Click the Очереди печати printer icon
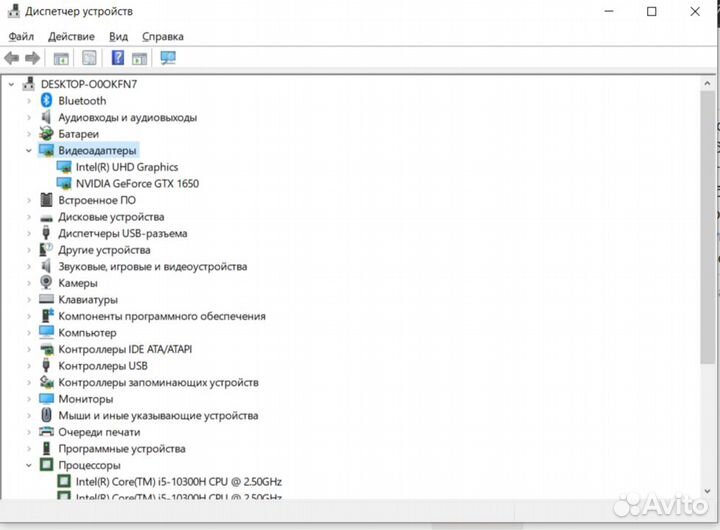This screenshot has height=530, width=720. click(x=47, y=432)
